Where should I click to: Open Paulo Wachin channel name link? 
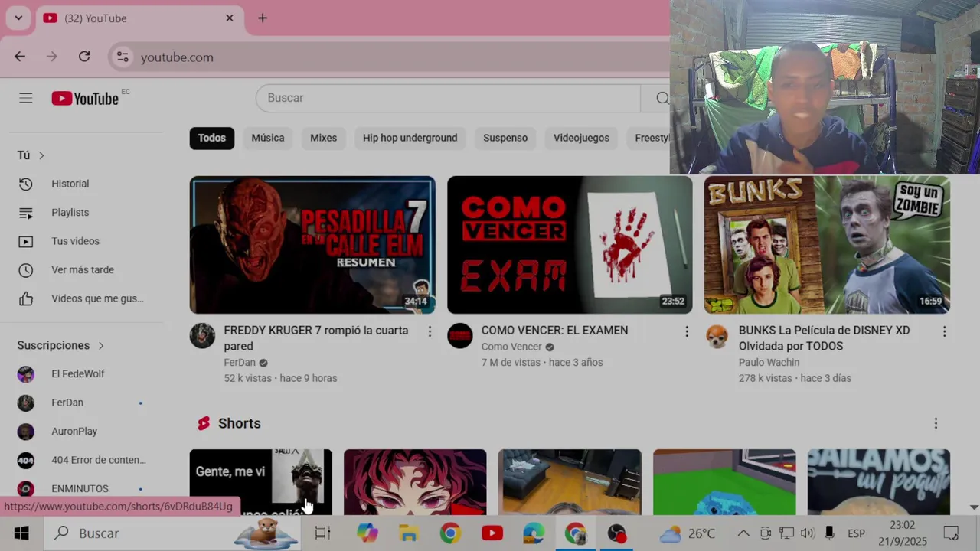pyautogui.click(x=769, y=363)
